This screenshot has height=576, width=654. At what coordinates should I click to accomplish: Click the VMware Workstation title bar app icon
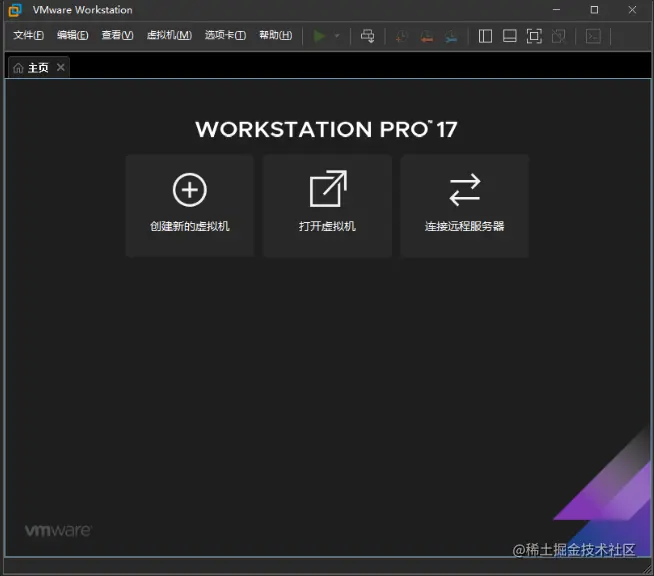pyautogui.click(x=15, y=10)
